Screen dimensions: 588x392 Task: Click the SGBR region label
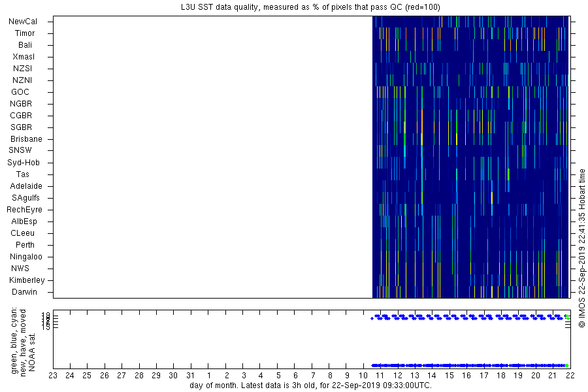click(x=22, y=127)
